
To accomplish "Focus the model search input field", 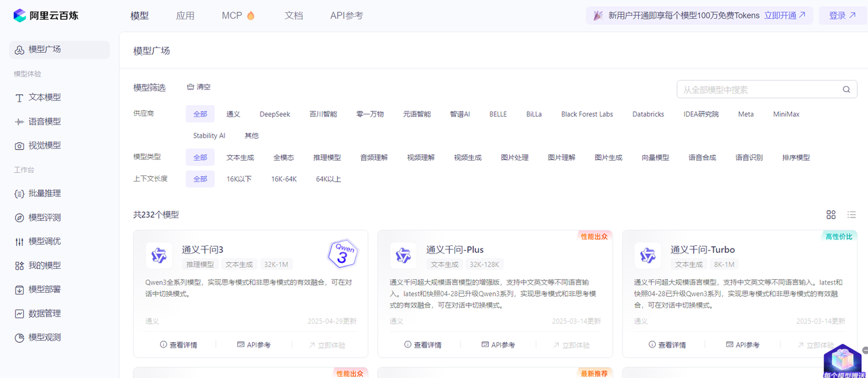I will (767, 89).
